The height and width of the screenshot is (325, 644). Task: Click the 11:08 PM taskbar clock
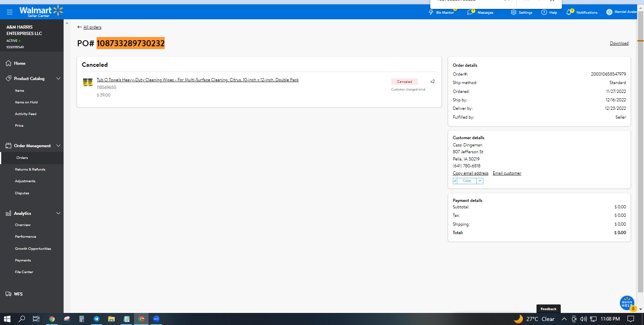(x=610, y=319)
